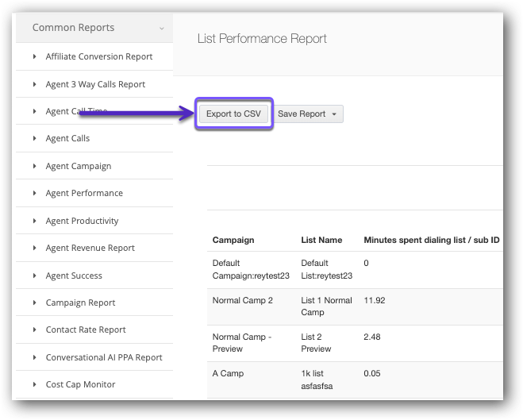This screenshot has height=420, width=523.
Task: Expand the Agent Calls arrow
Action: point(34,138)
